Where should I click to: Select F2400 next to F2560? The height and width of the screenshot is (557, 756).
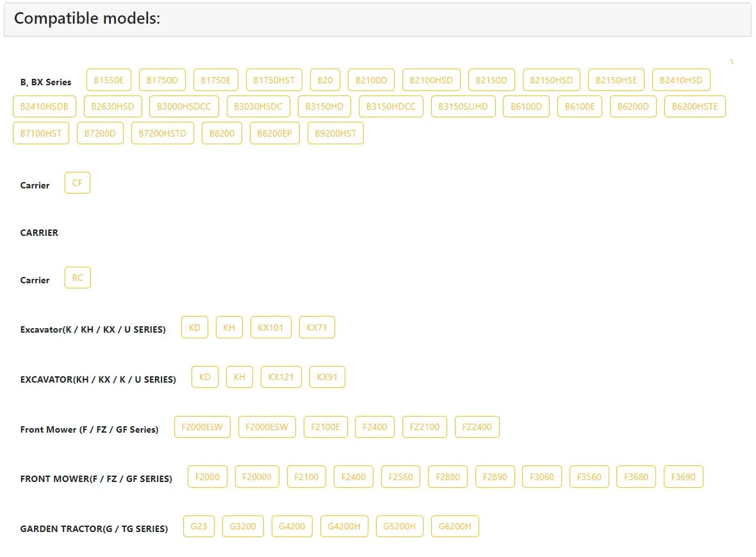(x=354, y=477)
